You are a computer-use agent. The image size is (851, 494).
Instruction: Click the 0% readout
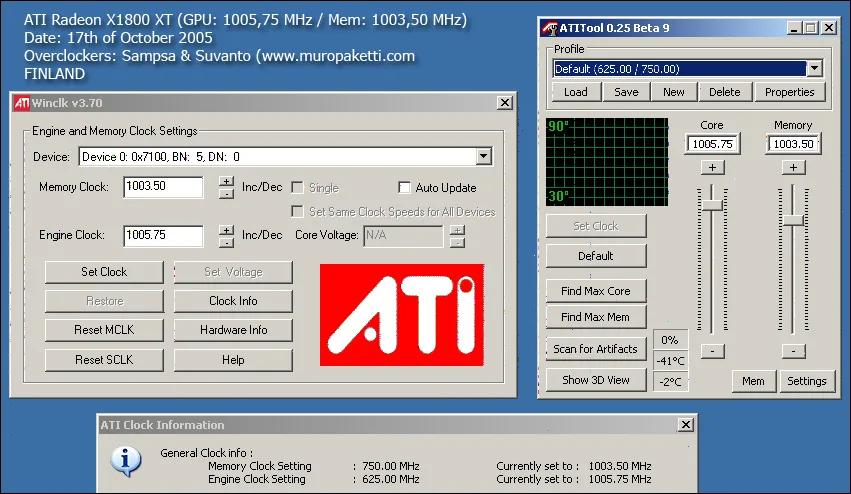[670, 340]
